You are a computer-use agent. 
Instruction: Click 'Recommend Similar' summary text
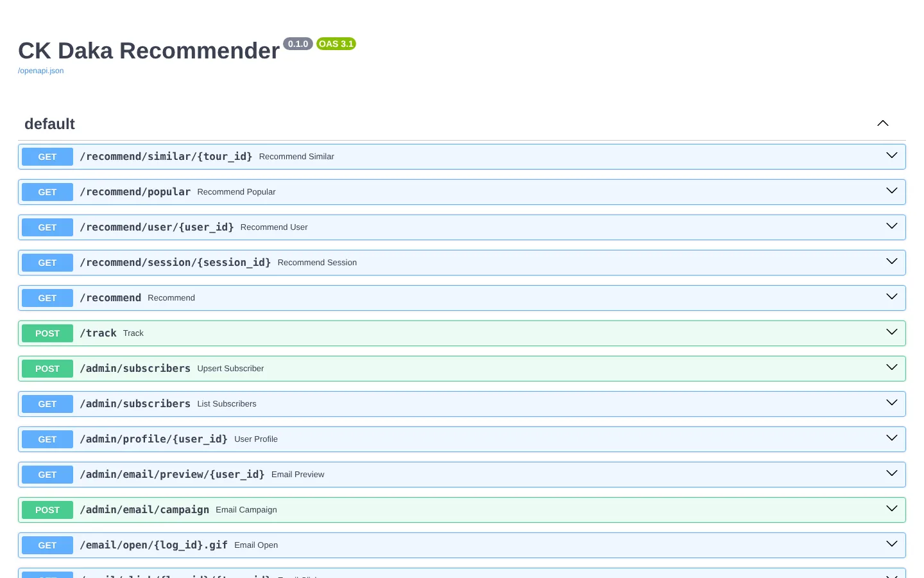click(296, 157)
